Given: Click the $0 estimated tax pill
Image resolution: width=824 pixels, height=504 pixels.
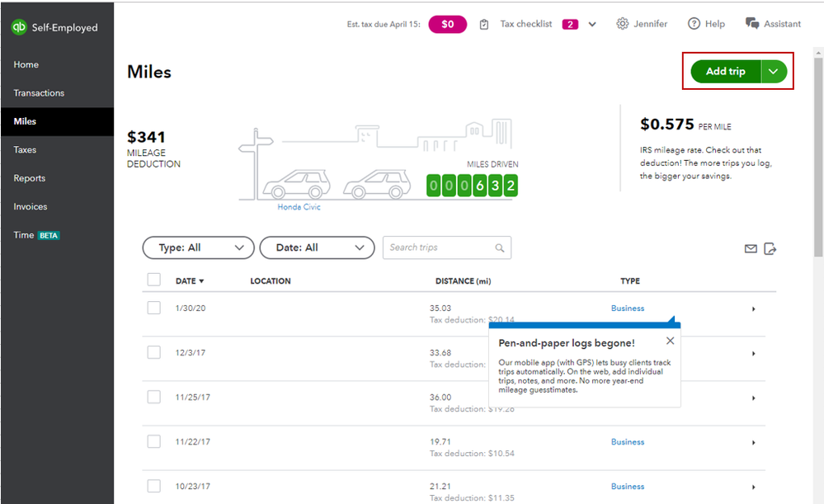Looking at the screenshot, I should tap(447, 24).
